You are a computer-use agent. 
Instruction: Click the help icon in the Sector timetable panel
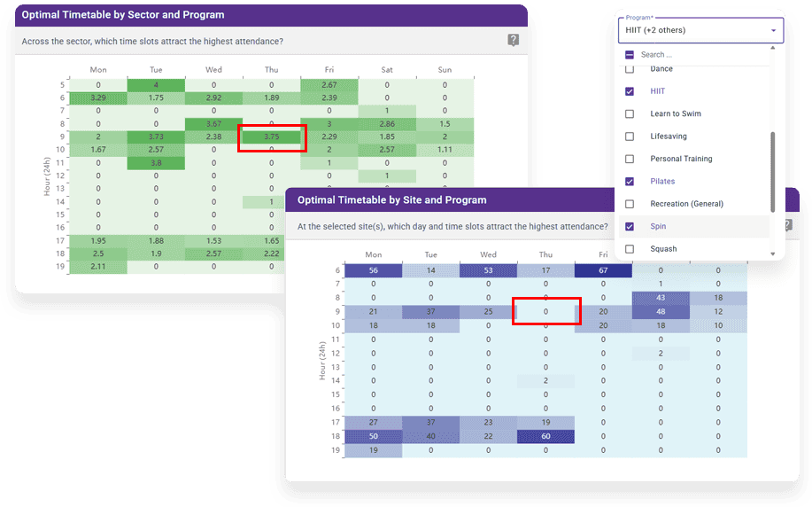point(513,41)
